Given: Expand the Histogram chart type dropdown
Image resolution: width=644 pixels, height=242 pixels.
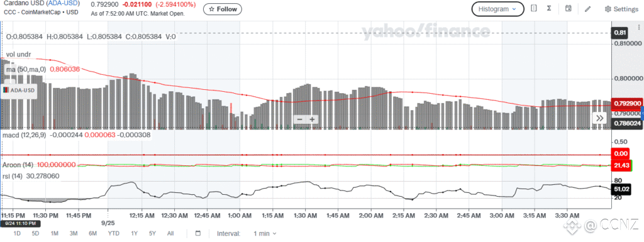Looking at the screenshot, I should 498,9.
